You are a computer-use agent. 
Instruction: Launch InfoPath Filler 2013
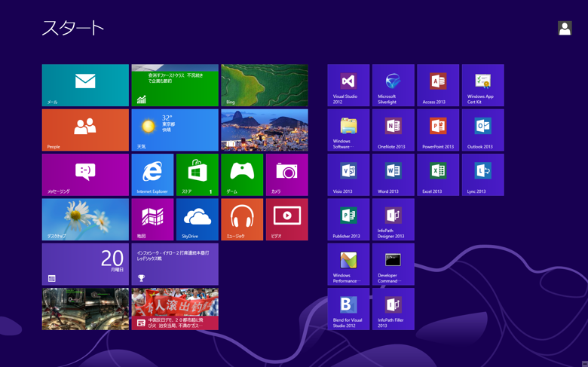(394, 309)
